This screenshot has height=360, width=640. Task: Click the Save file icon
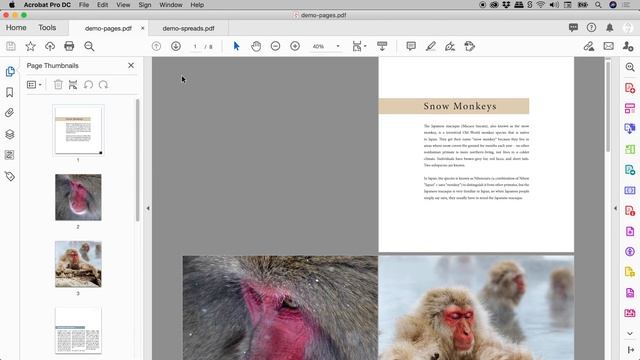coord(11,46)
